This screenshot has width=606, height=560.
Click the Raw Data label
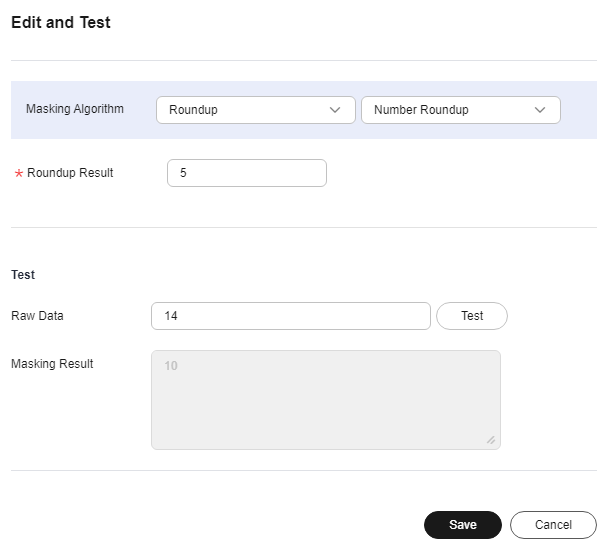point(37,316)
